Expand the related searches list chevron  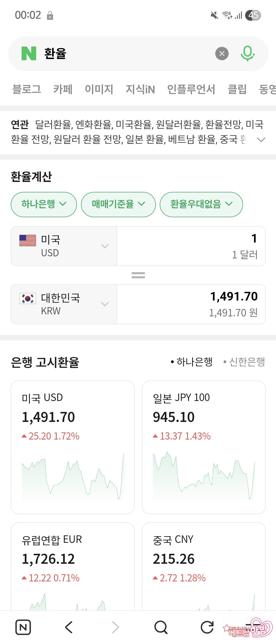tap(261, 140)
